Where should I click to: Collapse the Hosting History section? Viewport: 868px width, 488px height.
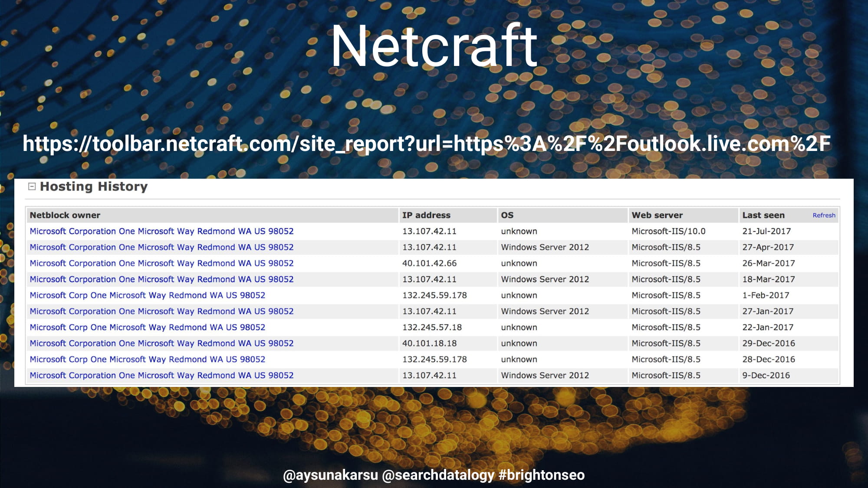[32, 187]
